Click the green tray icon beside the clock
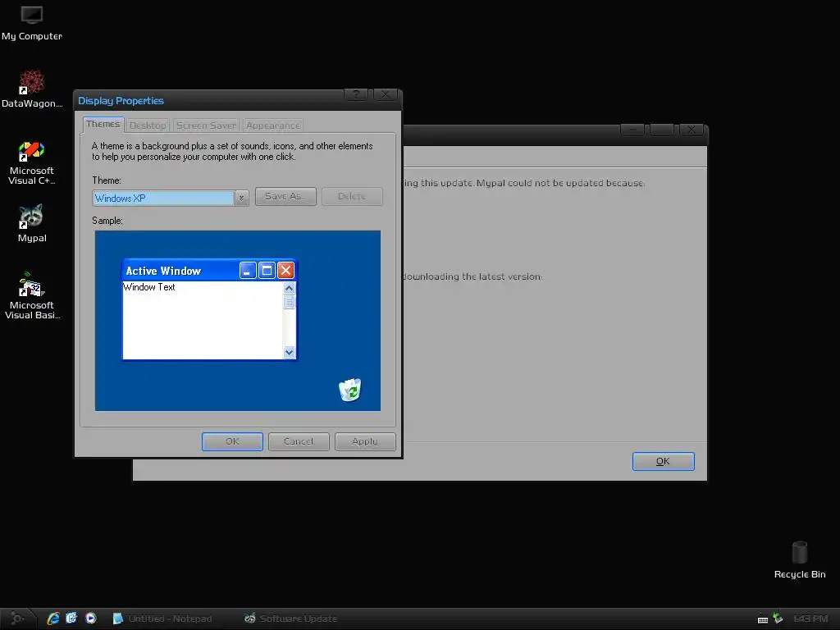This screenshot has height=630, width=840. (x=778, y=619)
